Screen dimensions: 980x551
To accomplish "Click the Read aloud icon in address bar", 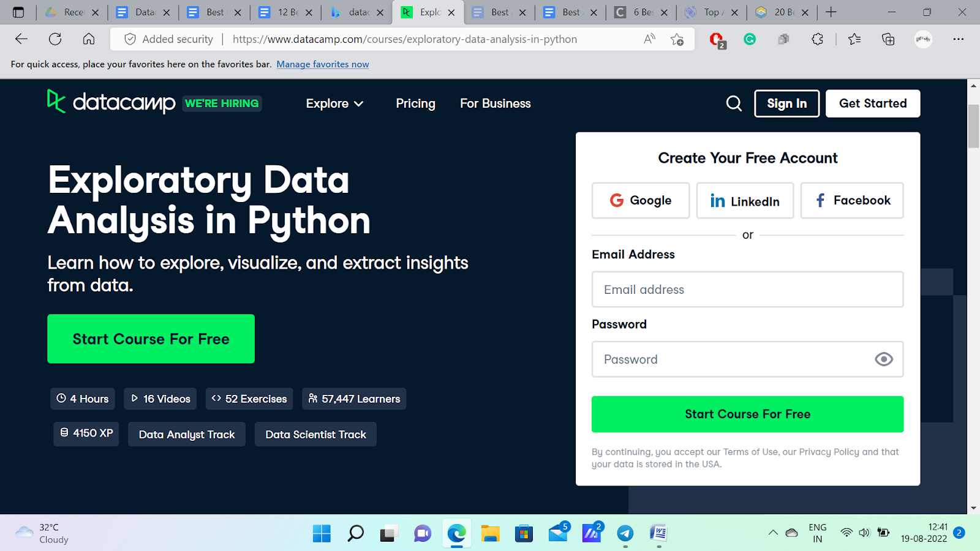I will tap(649, 39).
